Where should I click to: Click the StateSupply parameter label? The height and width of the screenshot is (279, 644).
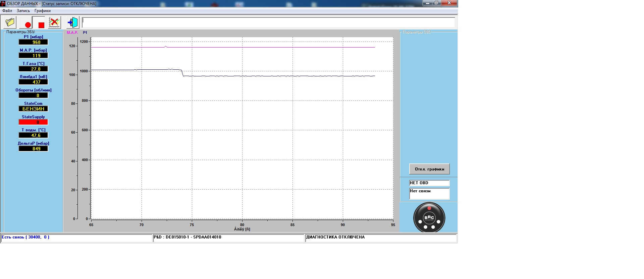(33, 117)
